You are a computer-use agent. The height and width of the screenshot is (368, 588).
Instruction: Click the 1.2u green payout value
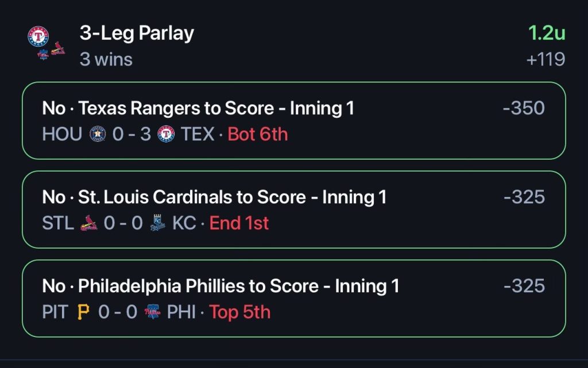click(547, 33)
